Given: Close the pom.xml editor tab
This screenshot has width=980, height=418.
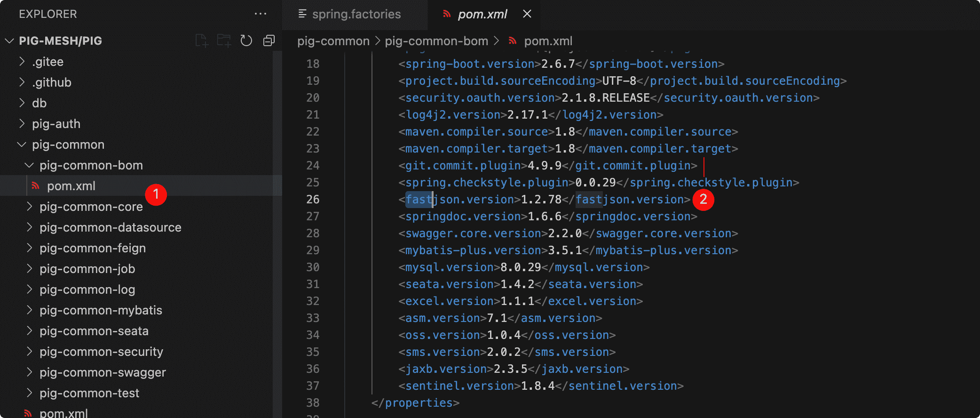Looking at the screenshot, I should tap(527, 14).
